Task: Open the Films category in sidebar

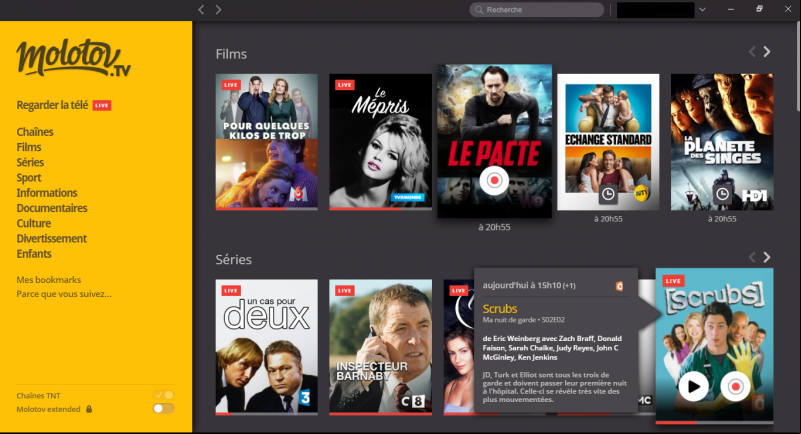Action: pos(29,147)
